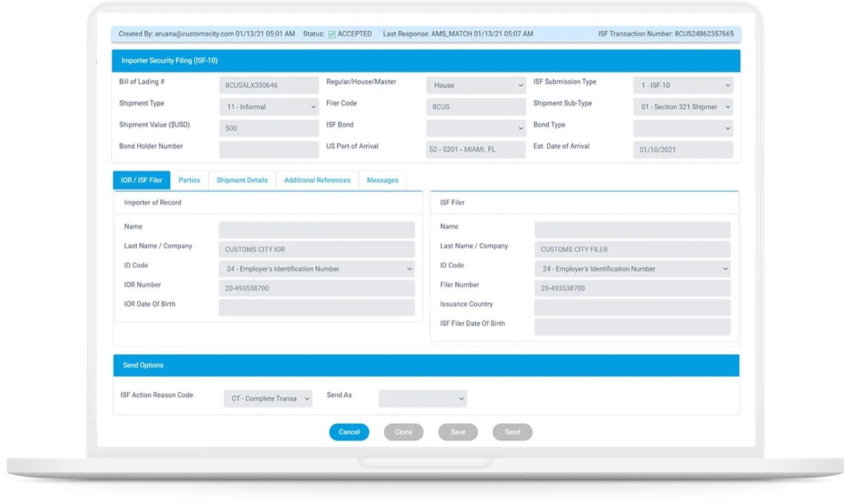The image size is (844, 504).
Task: Open the Shipment Sub-Type dropdown
Action: pyautogui.click(x=683, y=107)
